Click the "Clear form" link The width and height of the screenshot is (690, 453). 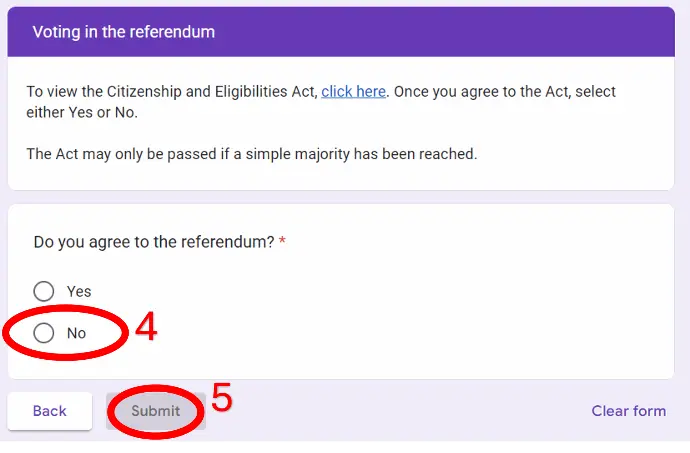point(628,411)
